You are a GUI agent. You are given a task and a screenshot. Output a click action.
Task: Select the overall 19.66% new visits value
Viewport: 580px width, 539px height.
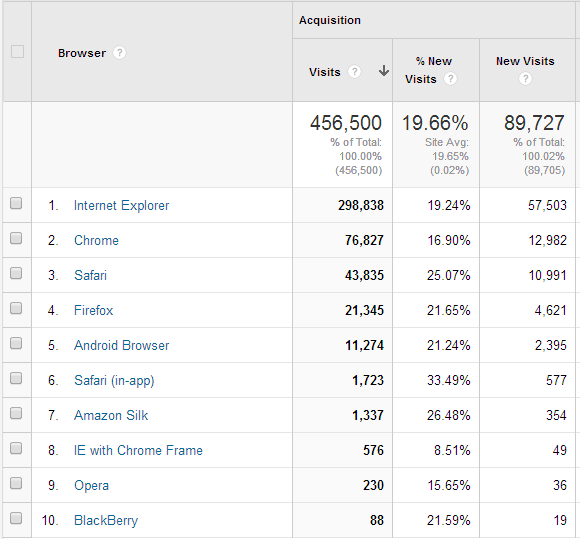[x=435, y=123]
